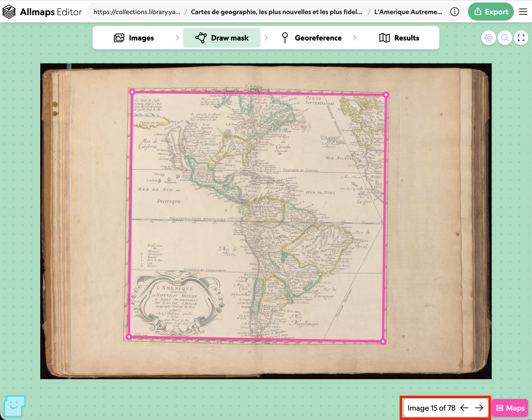Open the Maps list button
Screen dimensions: 532x420
coord(510,408)
